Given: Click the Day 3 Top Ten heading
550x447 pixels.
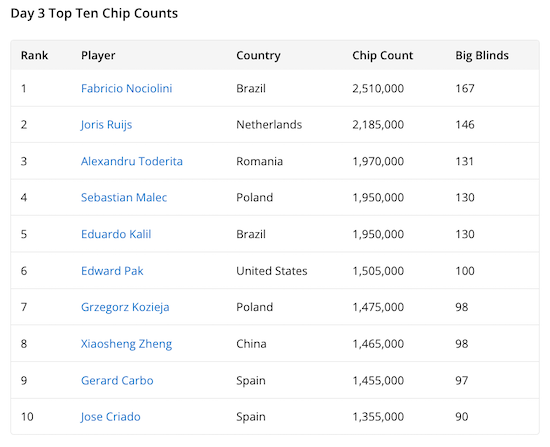Looking at the screenshot, I should 94,13.
